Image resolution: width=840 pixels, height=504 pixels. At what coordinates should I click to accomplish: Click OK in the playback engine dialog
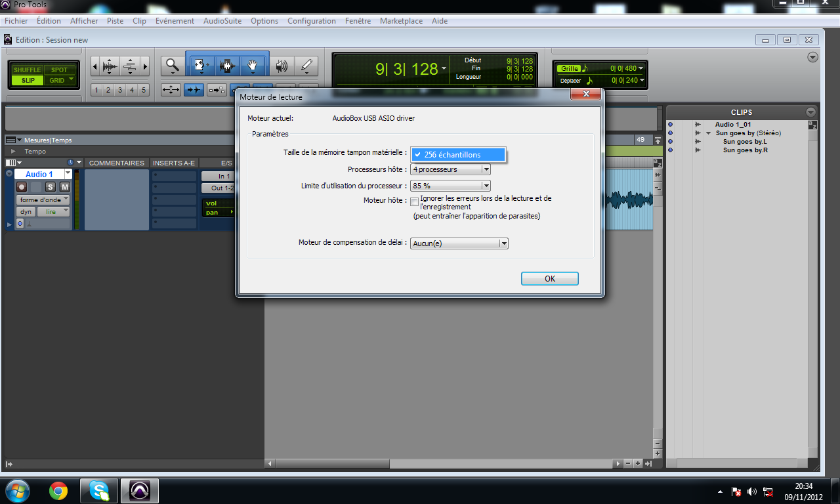click(549, 279)
